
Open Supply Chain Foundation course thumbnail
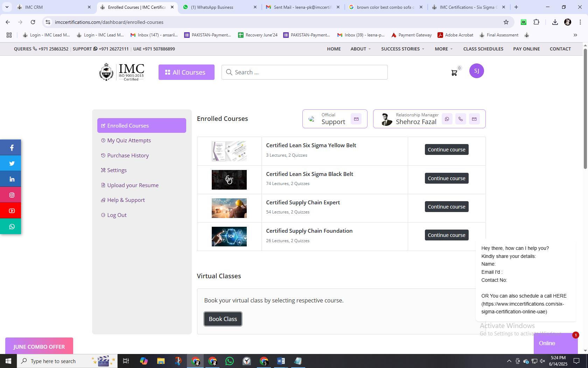click(x=229, y=237)
